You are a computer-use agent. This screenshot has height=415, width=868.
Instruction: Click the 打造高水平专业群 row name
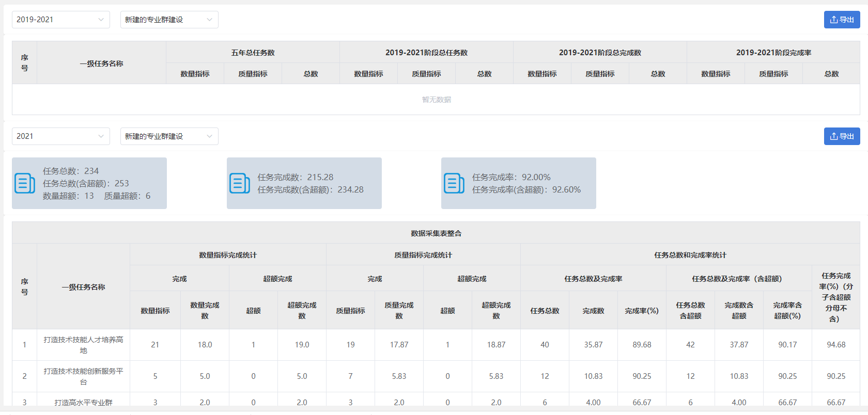(x=83, y=402)
